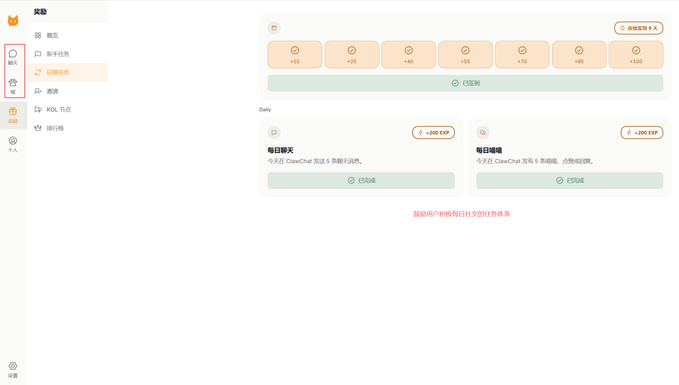Image resolution: width=679 pixels, height=385 pixels.
Task: Click the +200 EXP badge on the 每日喵喵 card
Action: coord(642,133)
